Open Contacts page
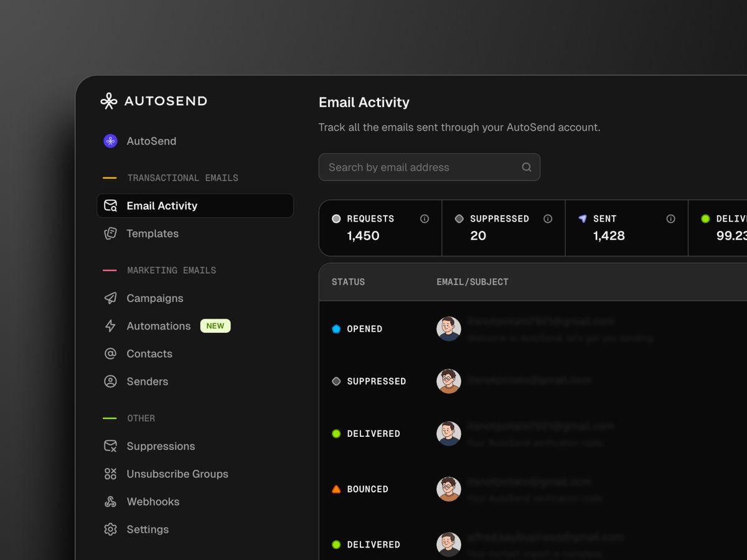747x560 pixels. tap(149, 353)
